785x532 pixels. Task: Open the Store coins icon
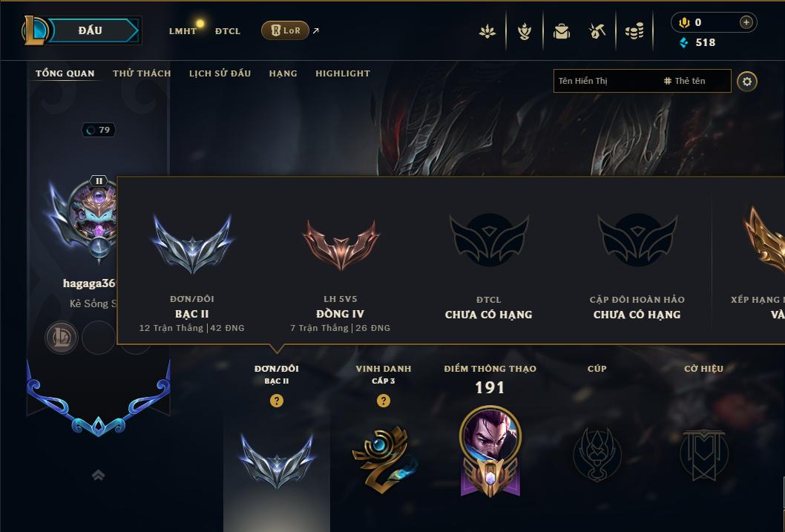(x=634, y=31)
